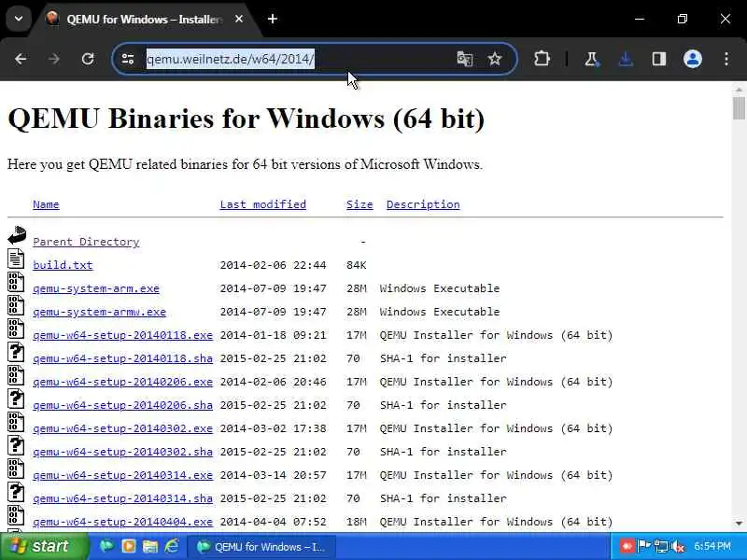Click the tray volume muted icon

[679, 546]
